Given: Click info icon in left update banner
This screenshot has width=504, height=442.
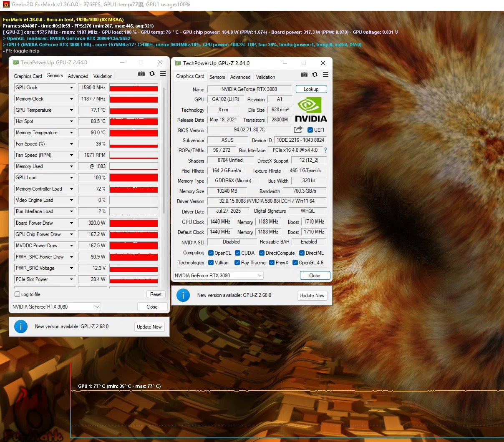Looking at the screenshot, I should click(x=21, y=326).
